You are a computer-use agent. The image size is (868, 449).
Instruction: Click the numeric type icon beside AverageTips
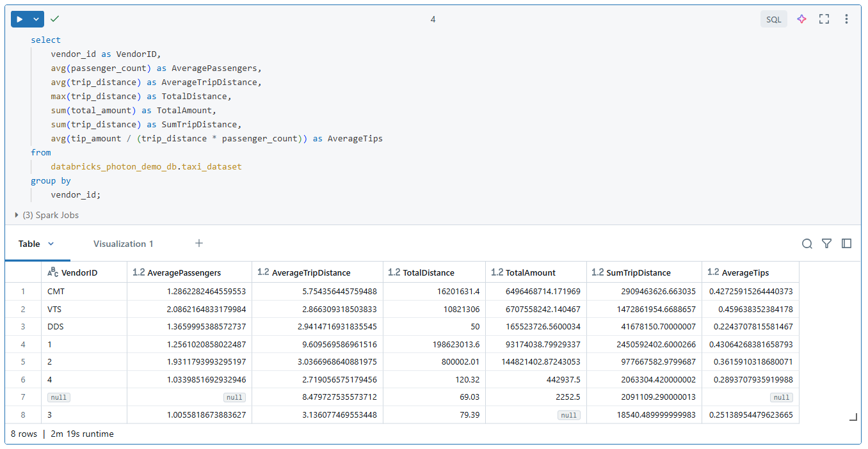tap(714, 272)
